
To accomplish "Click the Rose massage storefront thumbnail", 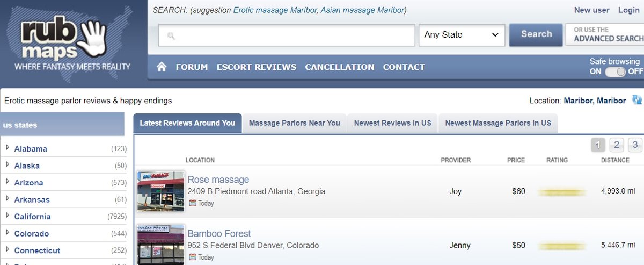I will [160, 191].
